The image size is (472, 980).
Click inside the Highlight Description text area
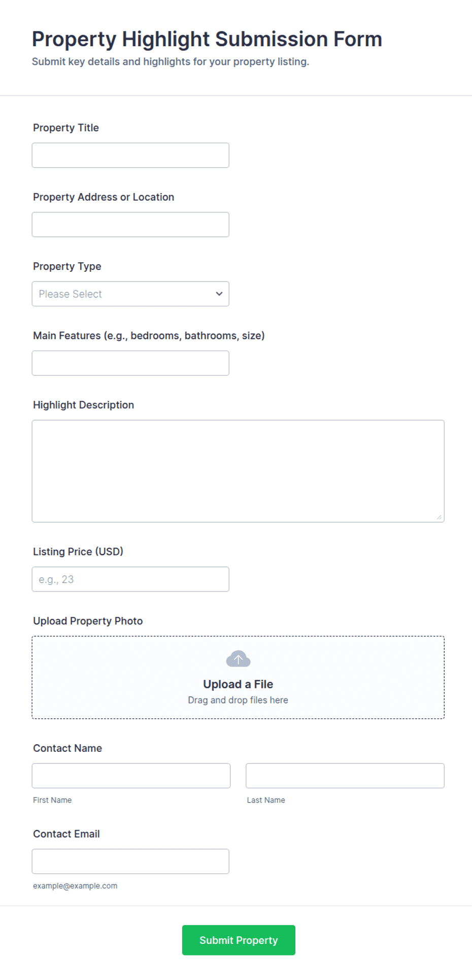tap(238, 471)
